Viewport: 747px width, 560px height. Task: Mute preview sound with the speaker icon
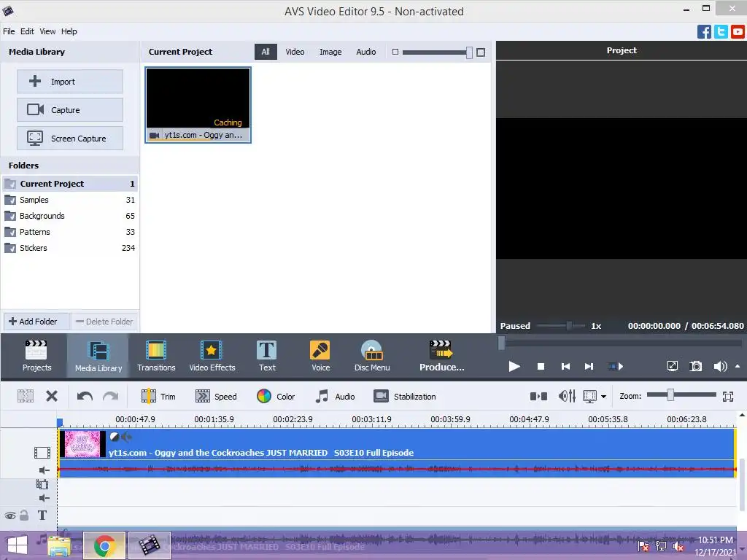[x=720, y=366]
